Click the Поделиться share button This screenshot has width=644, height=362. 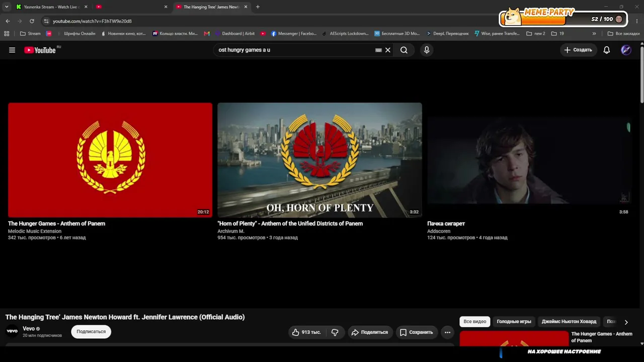coord(370,332)
